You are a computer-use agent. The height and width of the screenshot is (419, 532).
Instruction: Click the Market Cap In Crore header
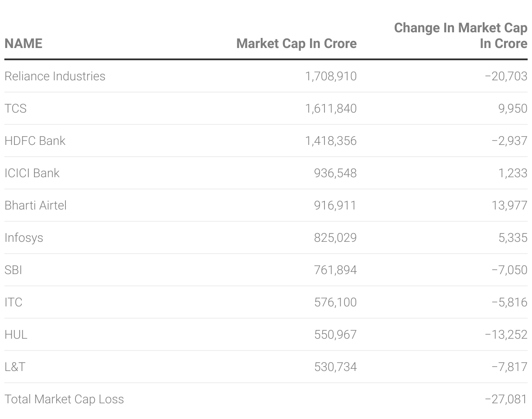(x=296, y=44)
